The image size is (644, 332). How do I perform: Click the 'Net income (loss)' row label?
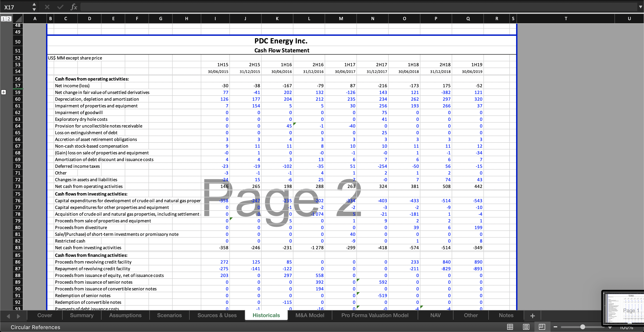[x=72, y=85]
